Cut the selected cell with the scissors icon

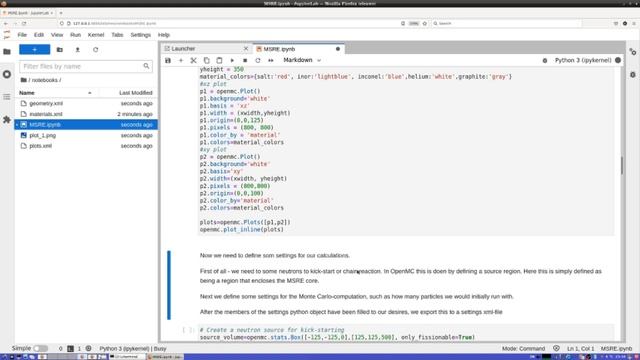pyautogui.click(x=193, y=60)
